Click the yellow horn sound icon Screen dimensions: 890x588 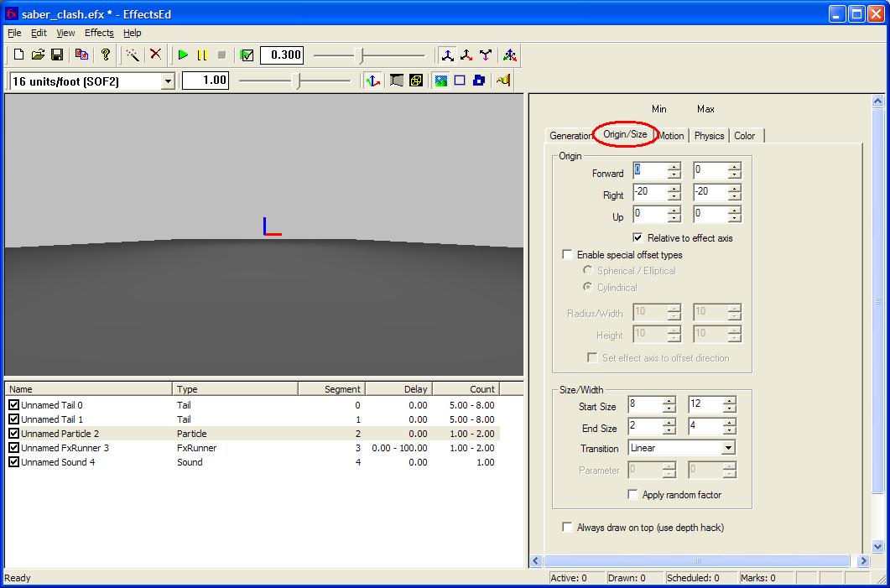(x=503, y=81)
